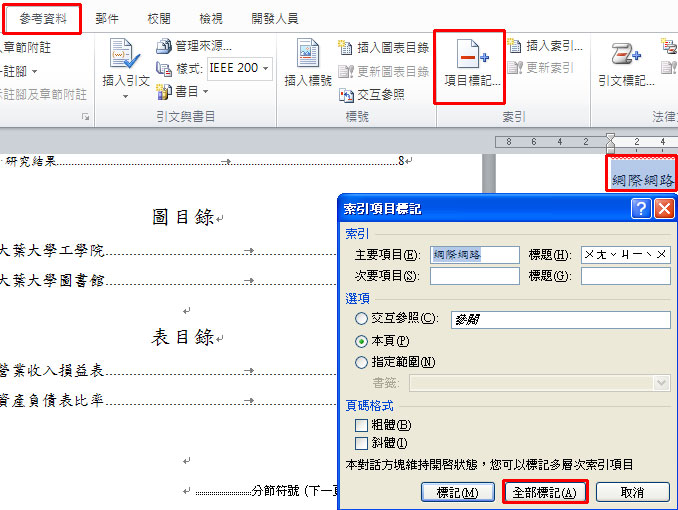Select the 指定範圍 radio option
Image resolution: width=678 pixels, height=510 pixels.
(361, 362)
